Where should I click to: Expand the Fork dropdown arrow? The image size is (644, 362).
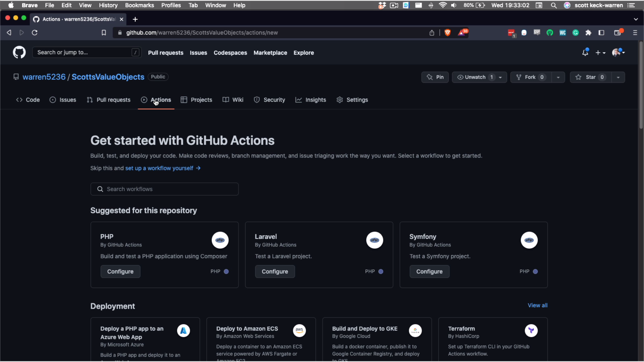coord(558,77)
